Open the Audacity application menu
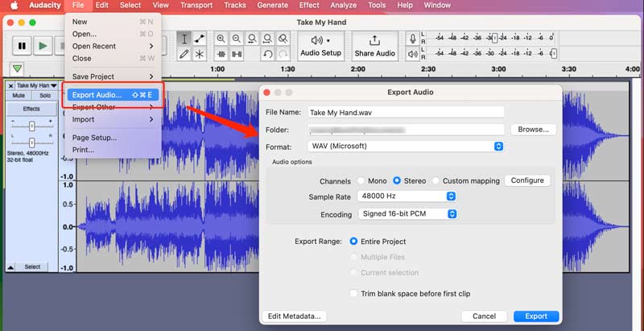The width and height of the screenshot is (644, 331). coord(45,6)
